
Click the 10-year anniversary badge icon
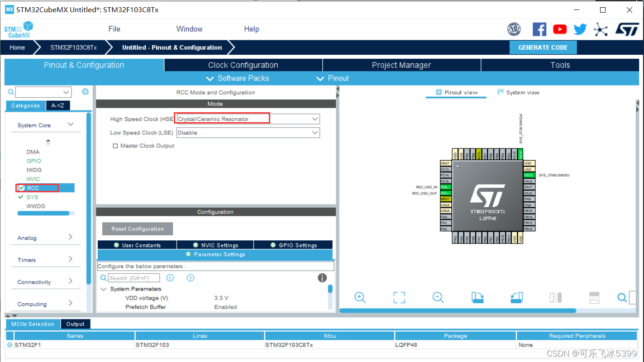(514, 29)
